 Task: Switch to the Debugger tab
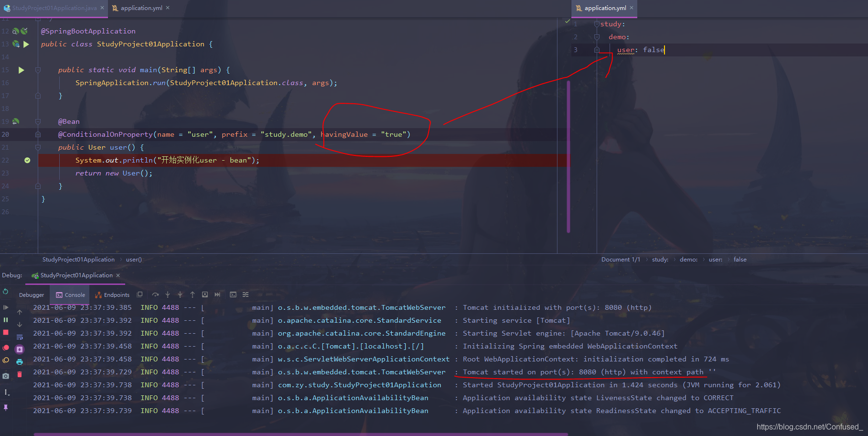click(x=32, y=295)
